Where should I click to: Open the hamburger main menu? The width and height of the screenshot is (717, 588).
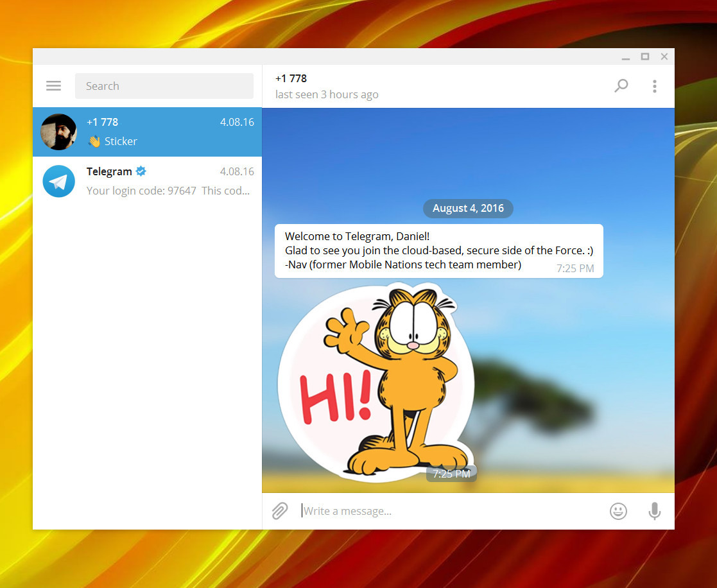click(54, 86)
